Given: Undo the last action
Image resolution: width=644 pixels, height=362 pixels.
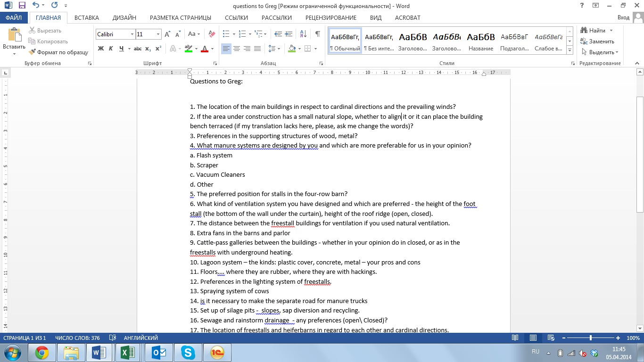Looking at the screenshot, I should (x=36, y=6).
